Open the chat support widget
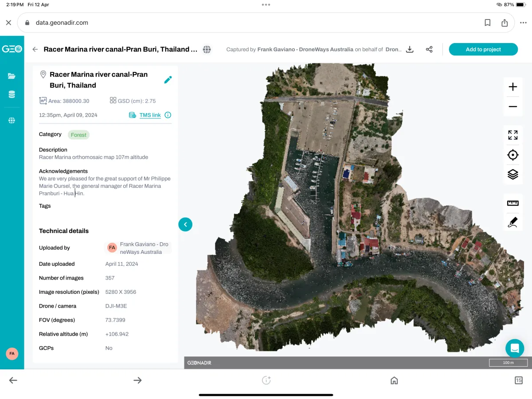Screen dimensions: 532x399 pos(514,348)
